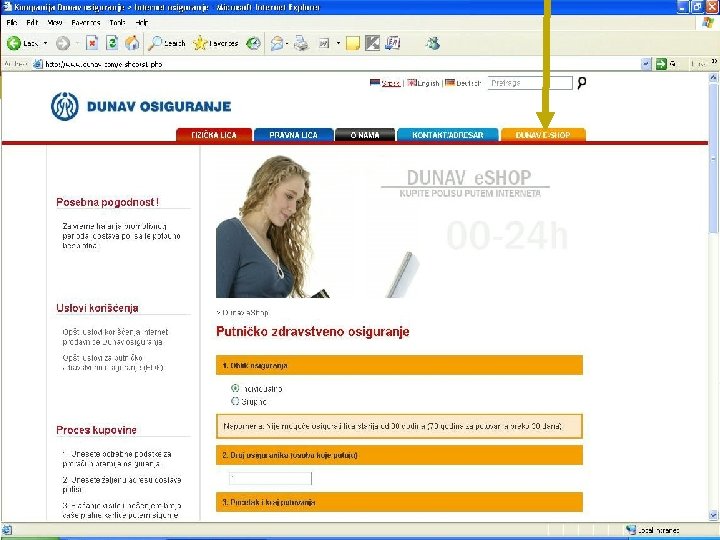This screenshot has height=540, width=720.
Task: Click the Windows flag throbber icon
Action: pos(708,22)
